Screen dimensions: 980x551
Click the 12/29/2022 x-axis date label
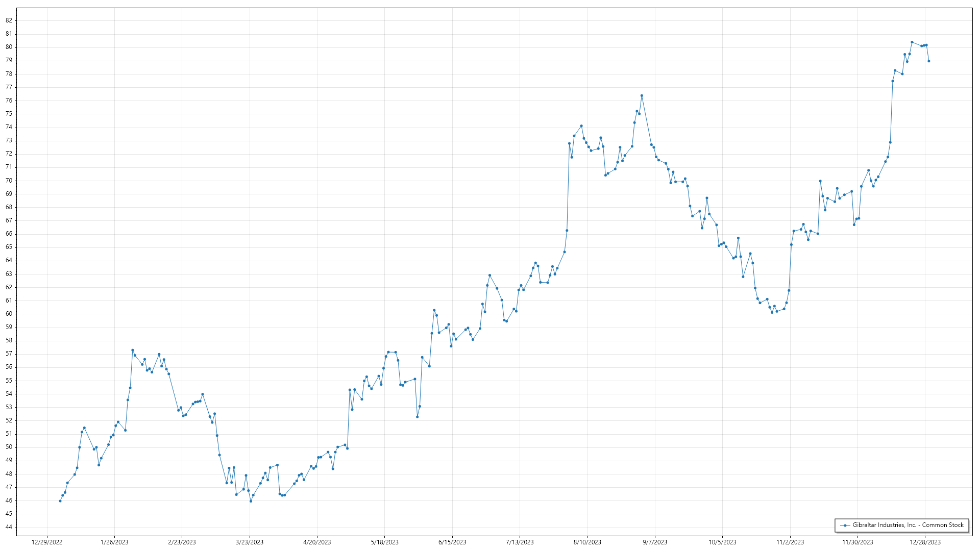click(x=47, y=542)
